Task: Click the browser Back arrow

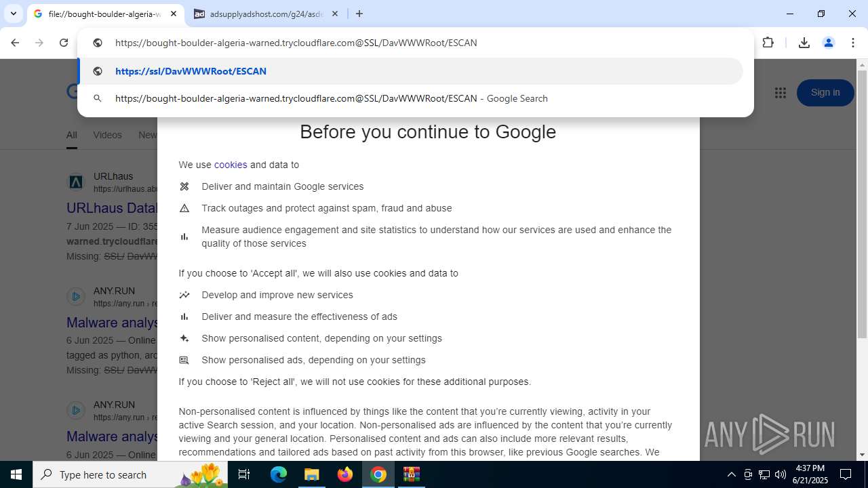Action: [x=15, y=43]
